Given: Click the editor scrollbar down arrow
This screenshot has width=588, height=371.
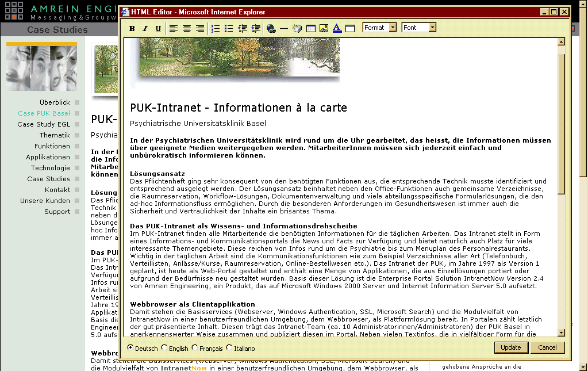Looking at the screenshot, I should click(561, 332).
